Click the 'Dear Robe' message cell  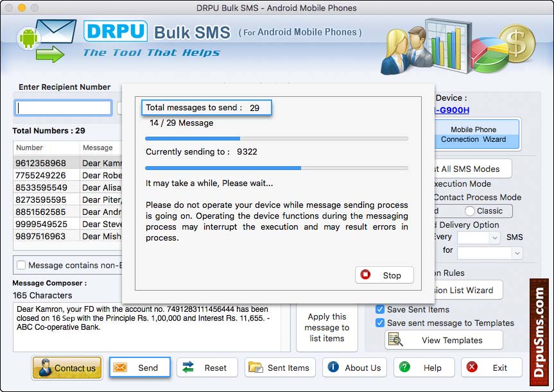102,175
